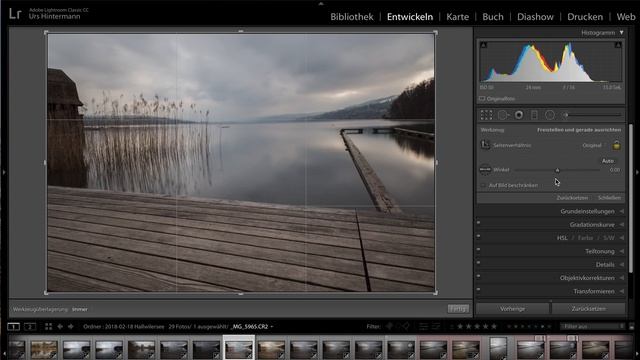Click the top-right crop corner handle

tap(436, 32)
